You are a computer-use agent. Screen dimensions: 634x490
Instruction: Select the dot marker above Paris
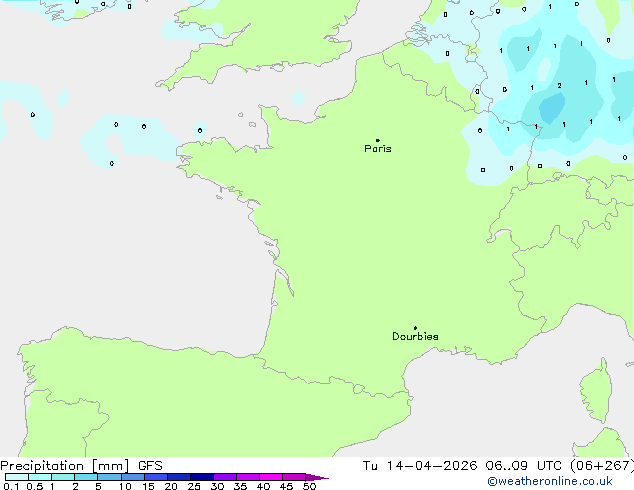[378, 140]
